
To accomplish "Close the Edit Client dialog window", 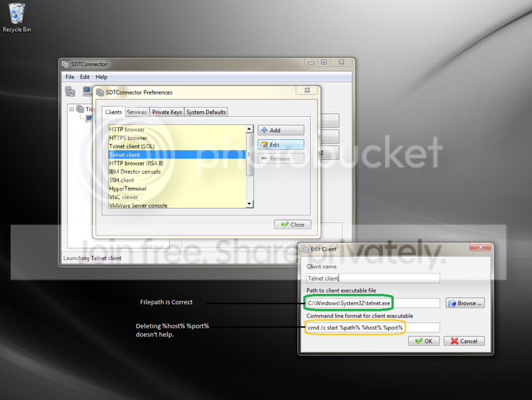I will click(481, 247).
